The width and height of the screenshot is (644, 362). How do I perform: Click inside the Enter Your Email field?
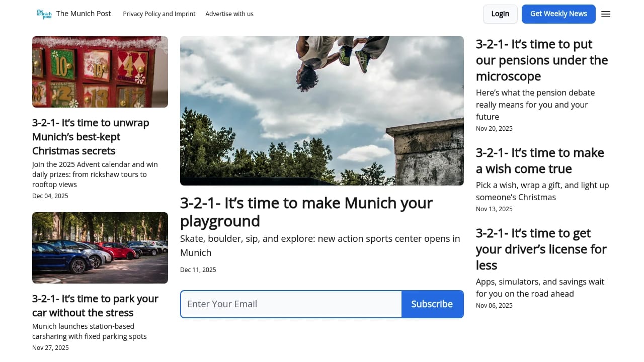[x=291, y=304]
